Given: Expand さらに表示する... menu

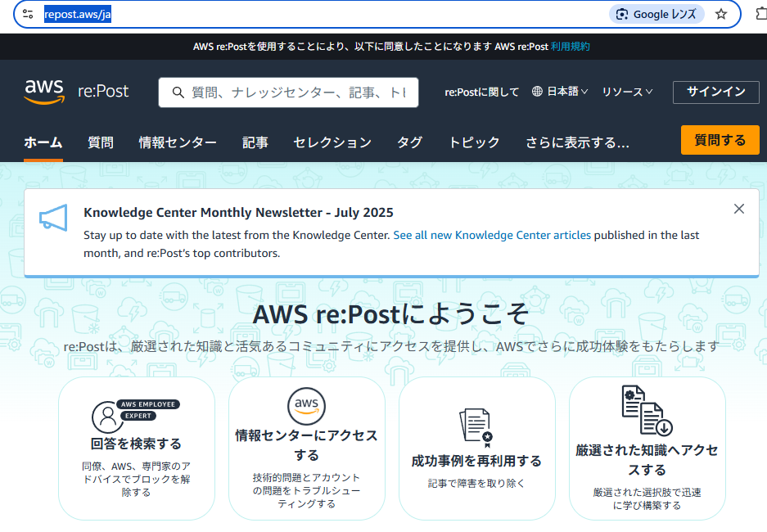Looking at the screenshot, I should coord(577,142).
